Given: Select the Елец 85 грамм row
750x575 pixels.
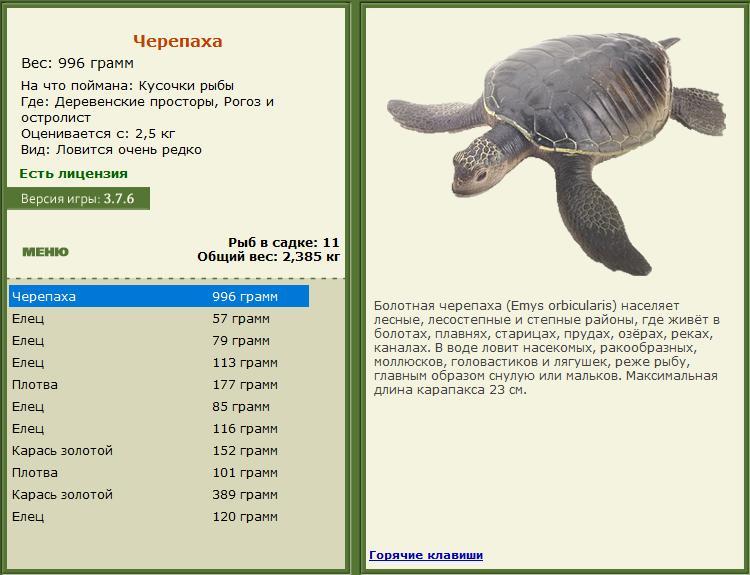Looking at the screenshot, I should [x=159, y=407].
